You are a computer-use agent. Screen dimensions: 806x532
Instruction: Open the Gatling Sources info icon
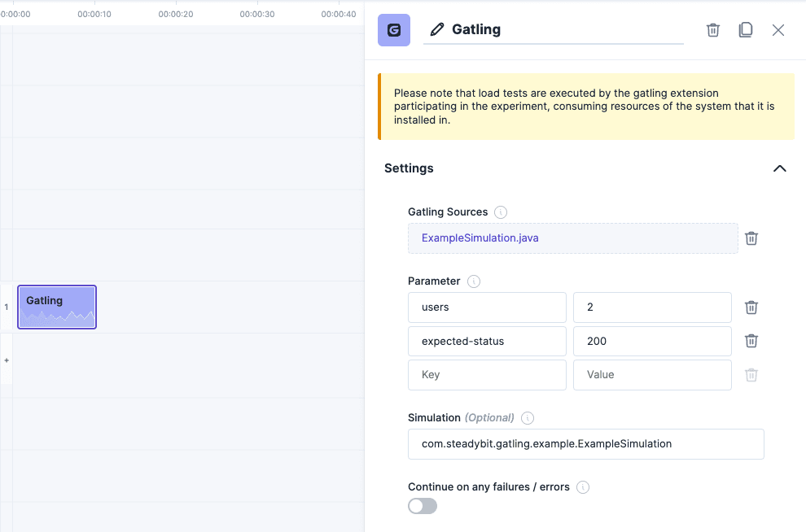click(x=502, y=211)
